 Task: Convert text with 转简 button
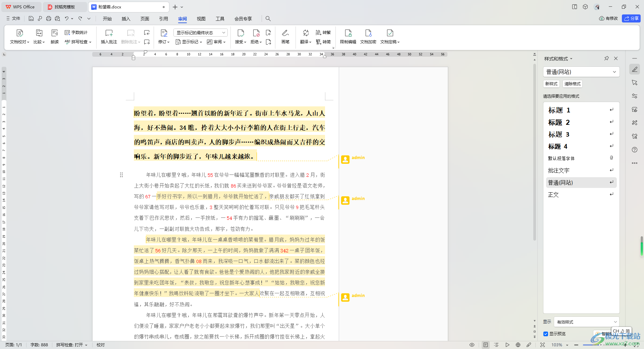(323, 42)
